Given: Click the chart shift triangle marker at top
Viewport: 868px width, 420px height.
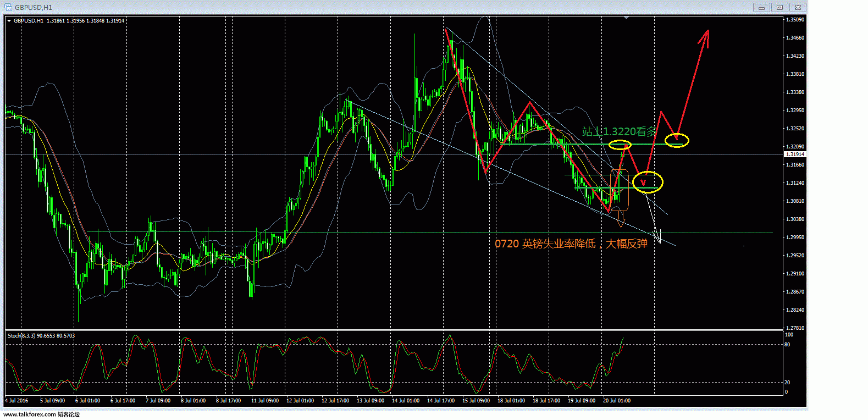Looking at the screenshot, I should pos(626,18).
